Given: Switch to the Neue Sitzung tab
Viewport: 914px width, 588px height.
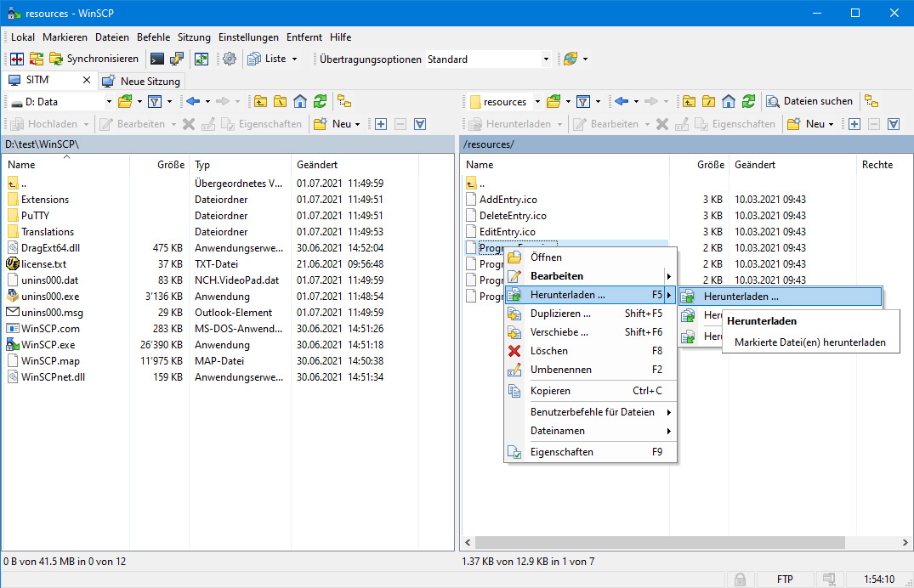Looking at the screenshot, I should point(142,81).
